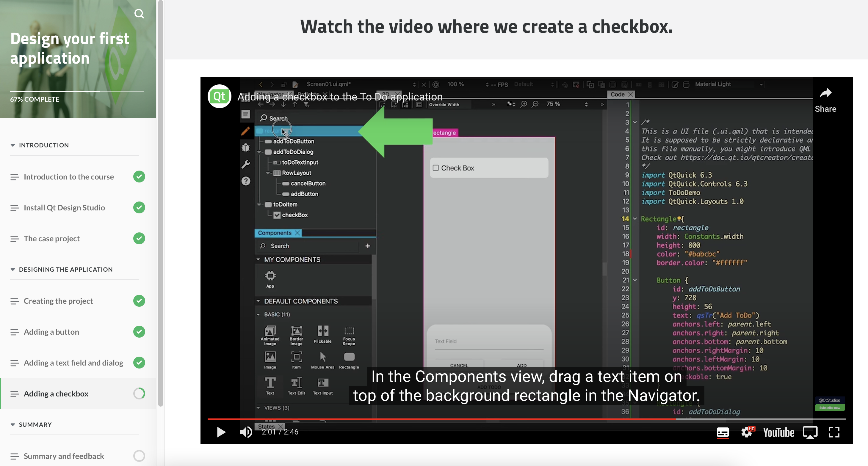Seek on the red video progress bar
Screen dimensions: 868x466
pos(438,419)
